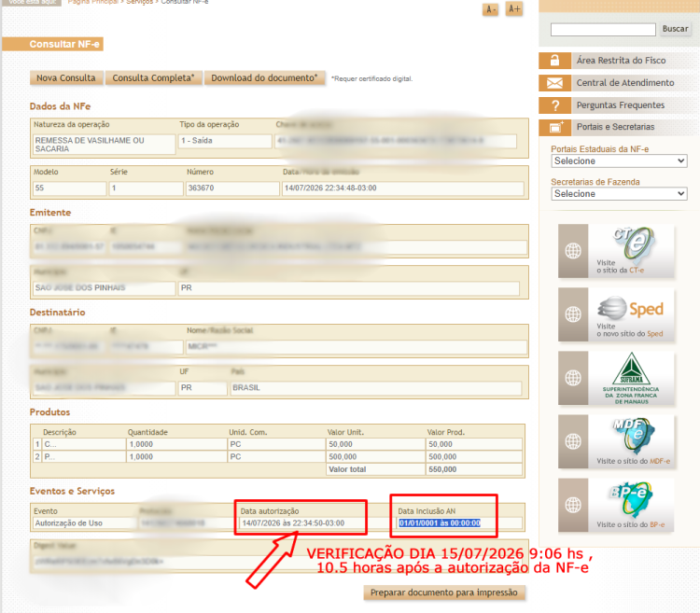The image size is (700, 613).
Task: Click the Consulta Completa button
Action: (x=153, y=77)
